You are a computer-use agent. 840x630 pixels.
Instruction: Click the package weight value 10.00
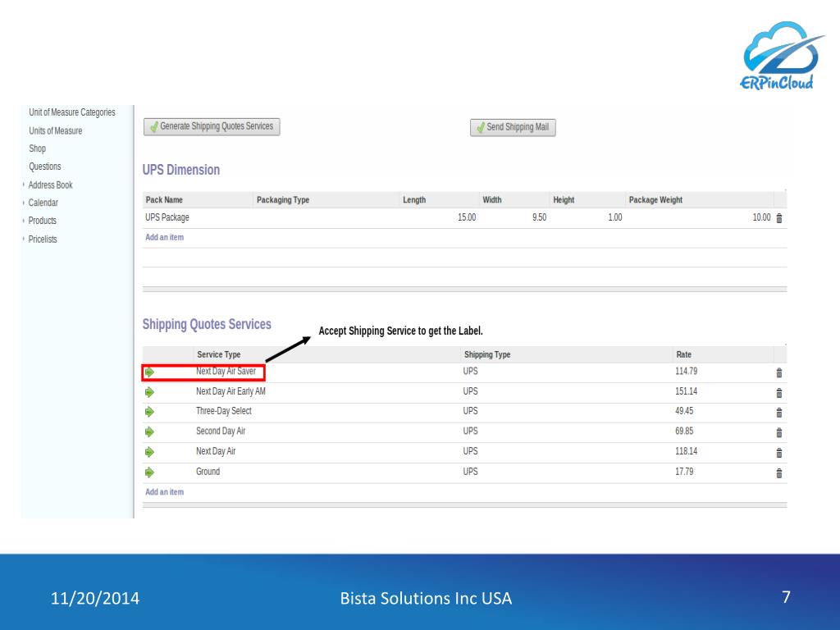point(761,217)
